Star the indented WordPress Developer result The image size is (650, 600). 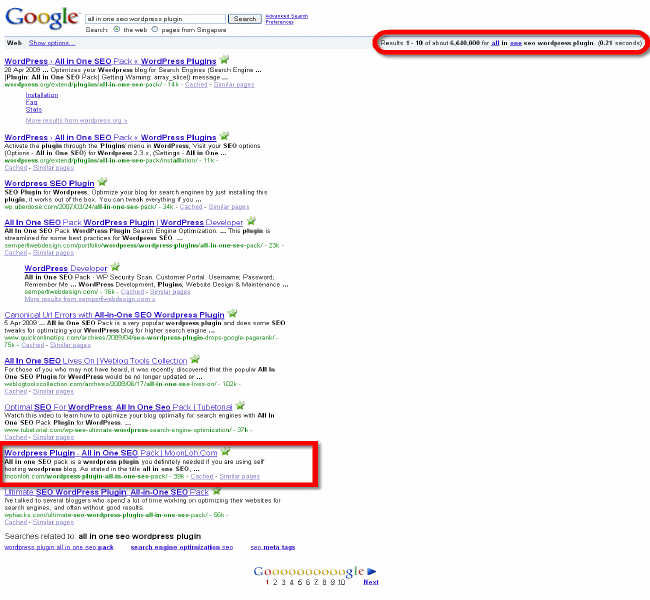(115, 267)
